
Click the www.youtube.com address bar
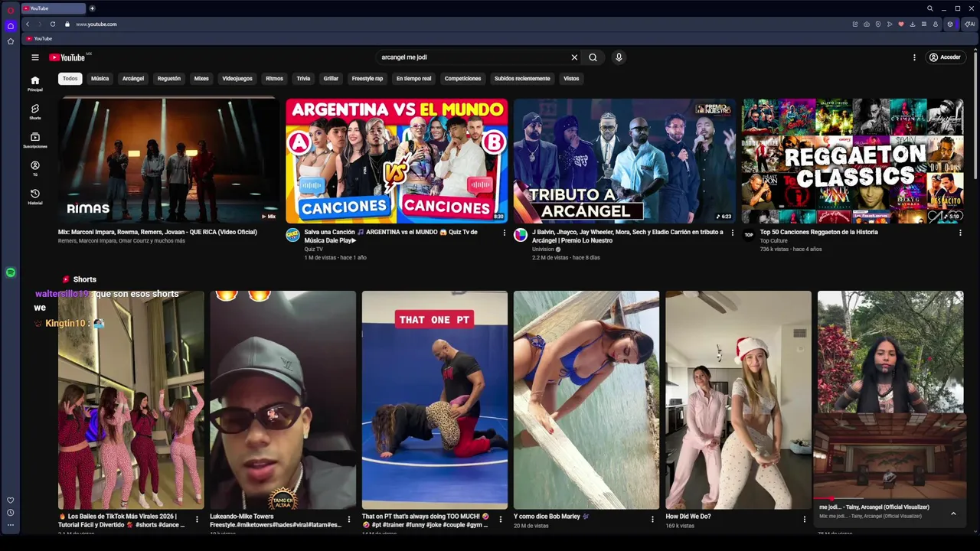pos(96,24)
